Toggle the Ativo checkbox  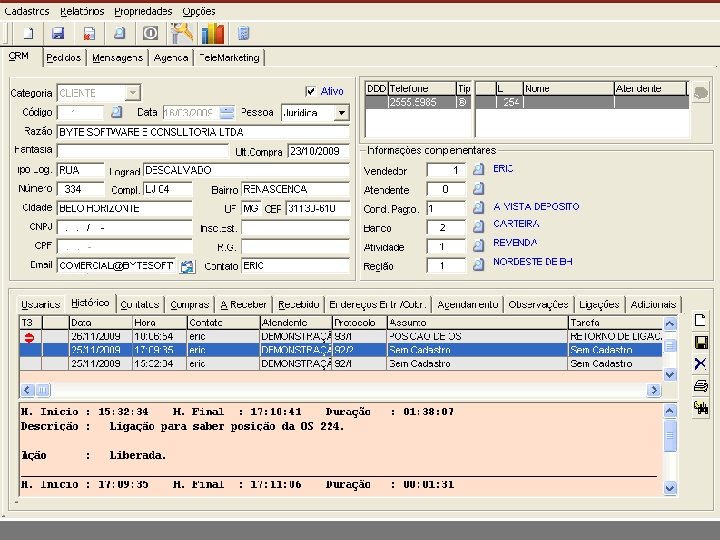[x=311, y=91]
